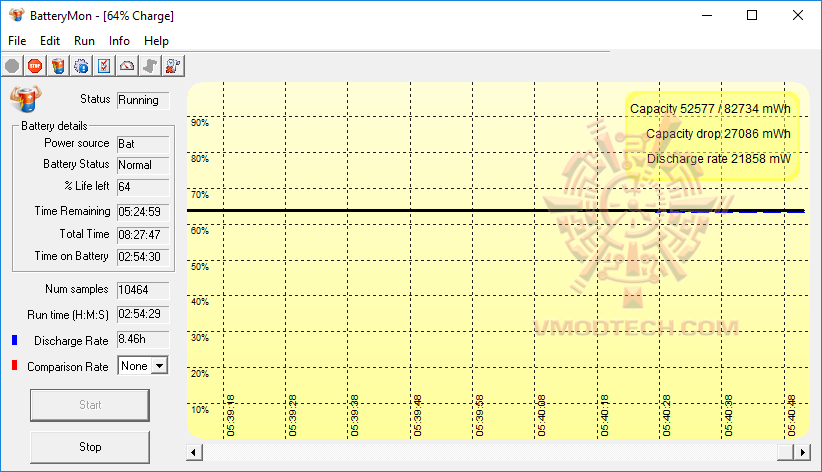
Task: Close the BatteryMon window
Action: point(797,15)
